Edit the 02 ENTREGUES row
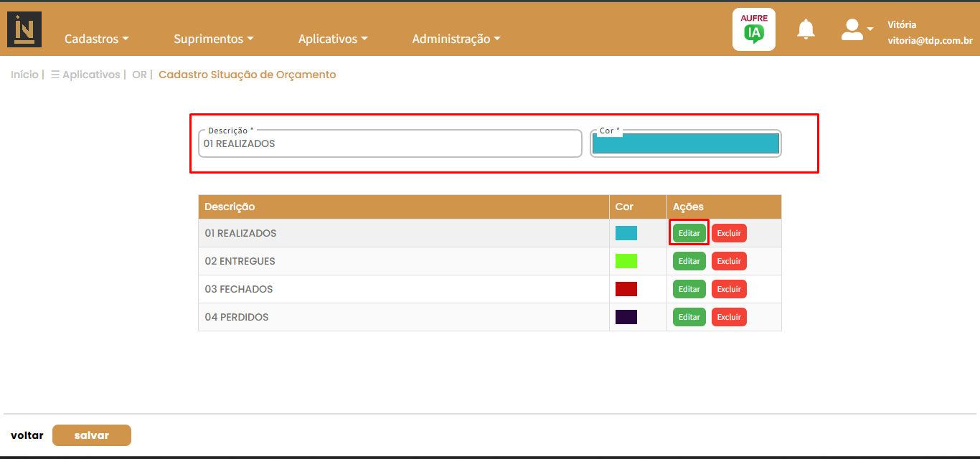980x459 pixels. click(689, 261)
